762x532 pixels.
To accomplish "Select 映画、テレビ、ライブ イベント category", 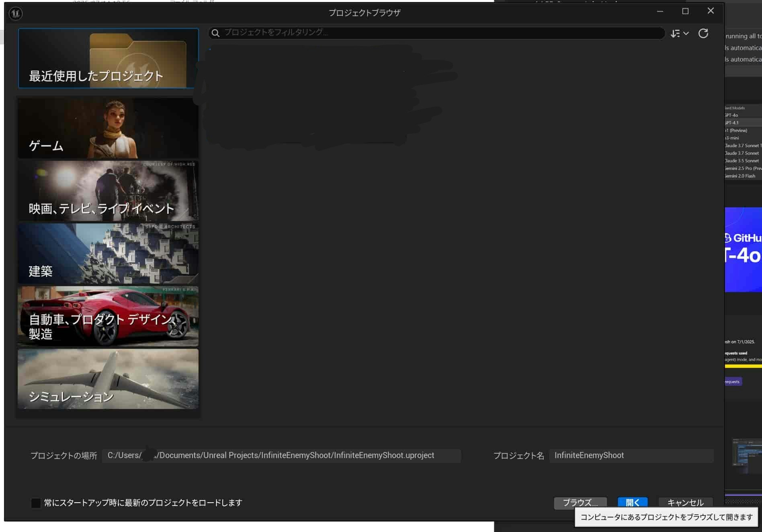I will (108, 191).
